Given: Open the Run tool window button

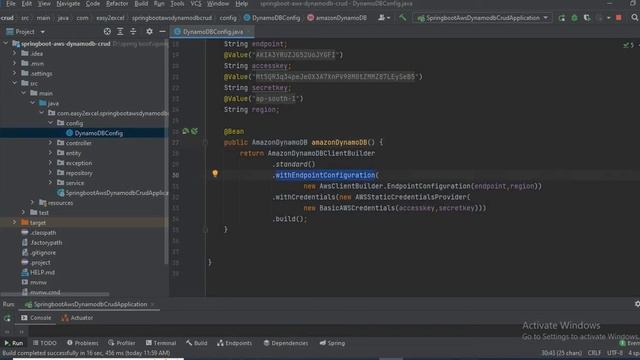Looking at the screenshot, I should 13,343.
